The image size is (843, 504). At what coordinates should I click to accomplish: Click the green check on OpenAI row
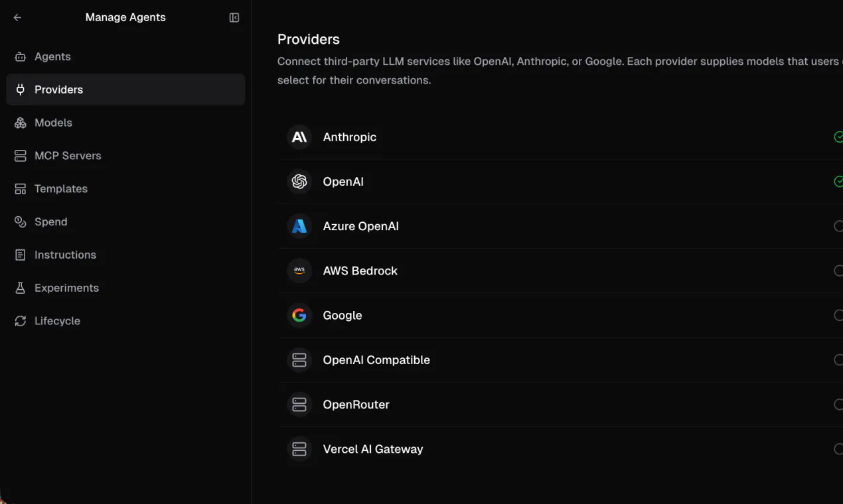pos(838,182)
